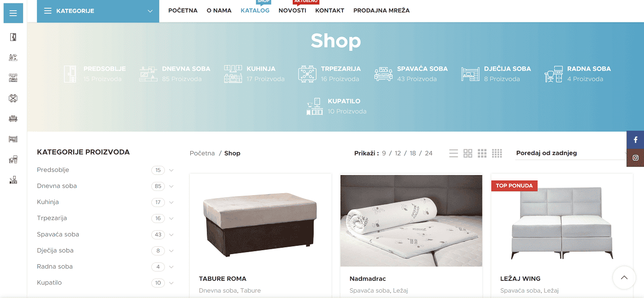Switch to list view layout icon
Image resolution: width=644 pixels, height=298 pixels.
point(454,153)
